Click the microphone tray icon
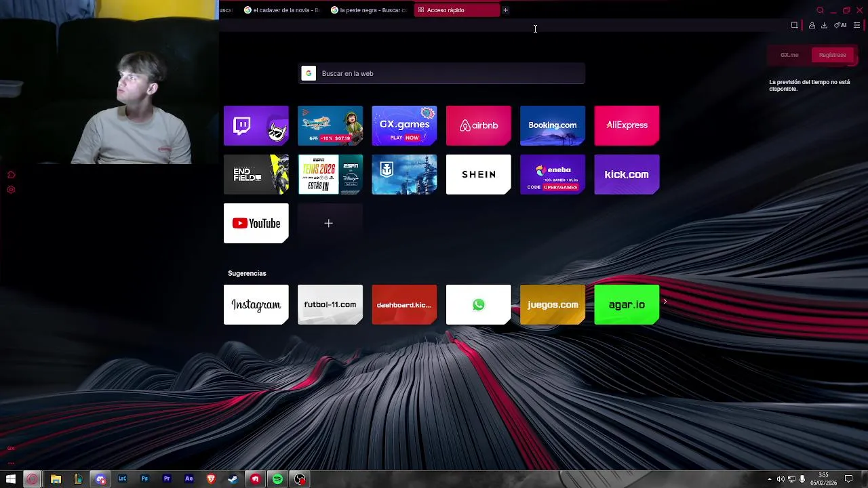 802,479
